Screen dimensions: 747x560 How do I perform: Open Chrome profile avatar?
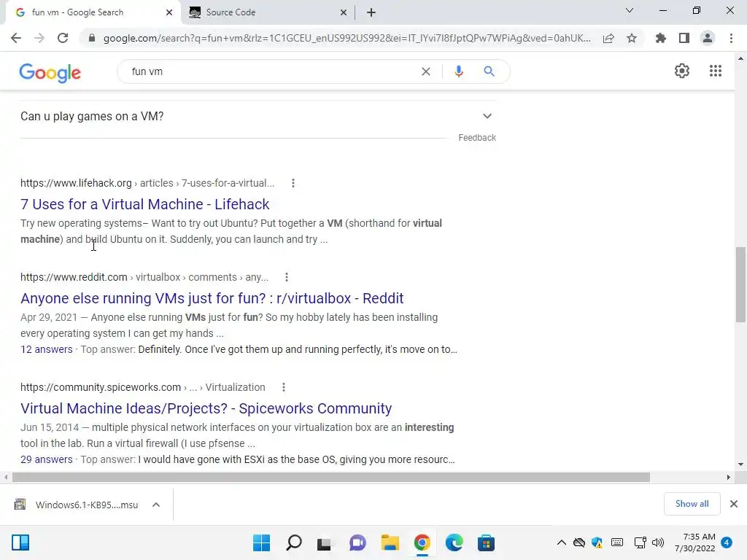pyautogui.click(x=708, y=38)
